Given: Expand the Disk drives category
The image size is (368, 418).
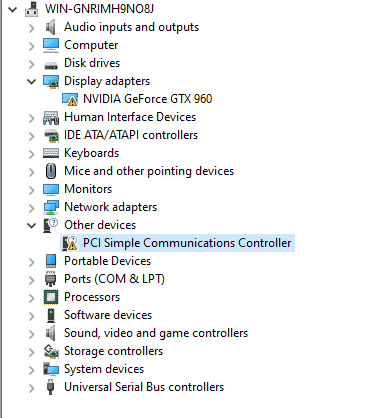Looking at the screenshot, I should [x=32, y=64].
